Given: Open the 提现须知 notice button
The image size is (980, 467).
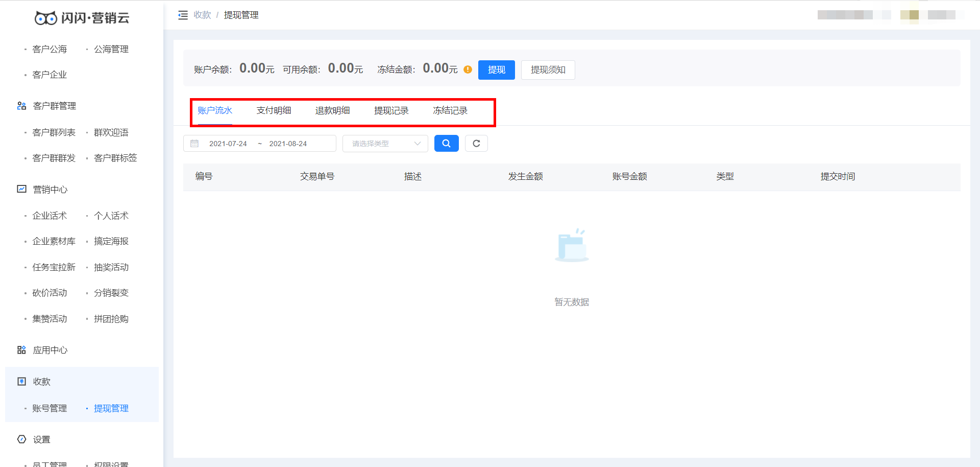Looking at the screenshot, I should (548, 70).
